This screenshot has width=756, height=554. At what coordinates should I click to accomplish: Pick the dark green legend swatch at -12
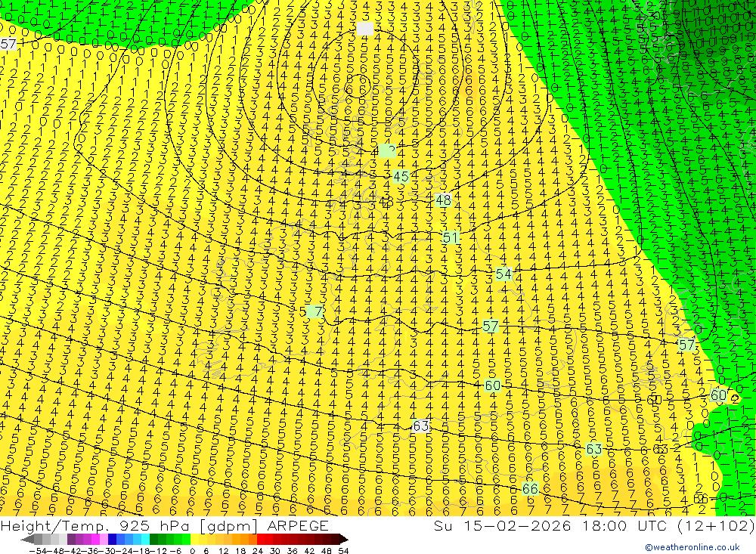coord(153,539)
